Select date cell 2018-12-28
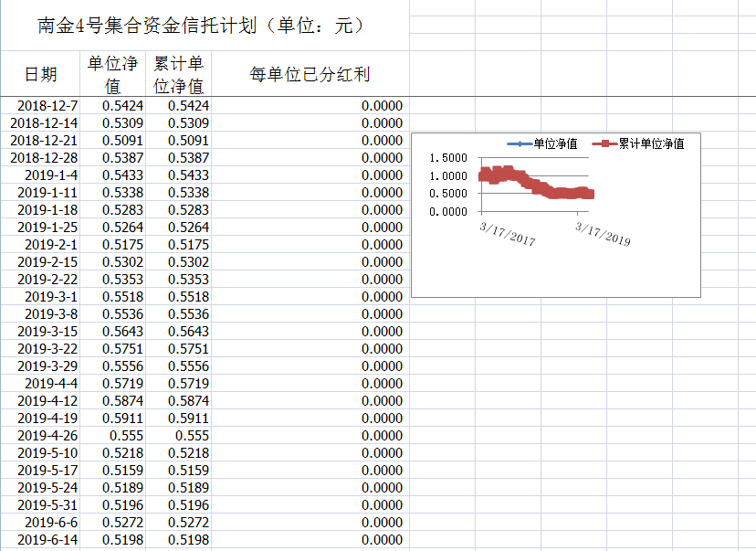This screenshot has height=551, width=756. click(x=40, y=158)
